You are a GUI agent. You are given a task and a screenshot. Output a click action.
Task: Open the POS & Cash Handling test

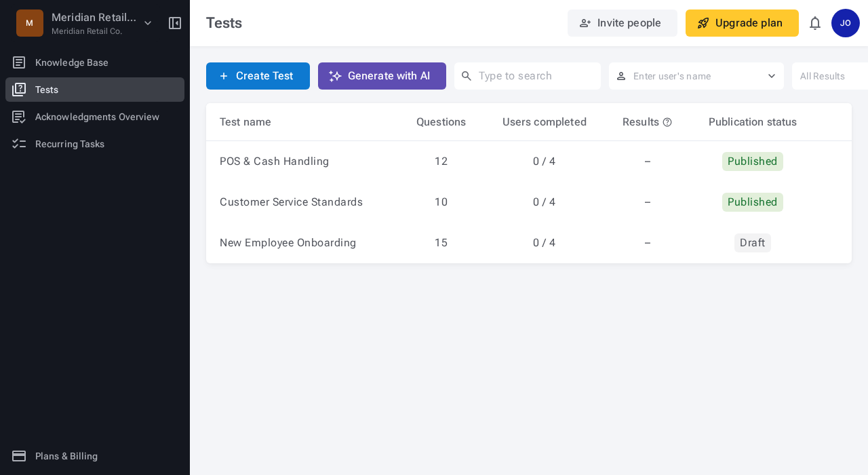click(274, 161)
